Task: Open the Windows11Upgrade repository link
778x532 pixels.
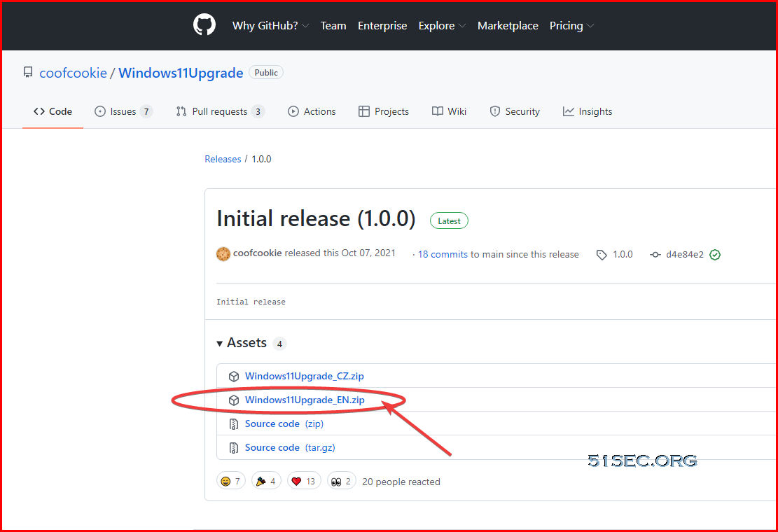Action: pos(181,73)
